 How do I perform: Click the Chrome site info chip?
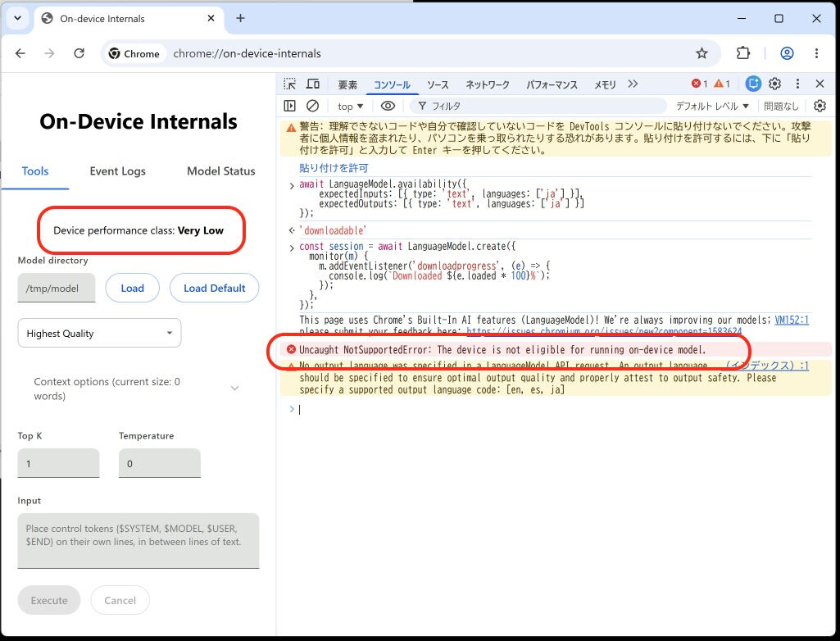[x=134, y=53]
